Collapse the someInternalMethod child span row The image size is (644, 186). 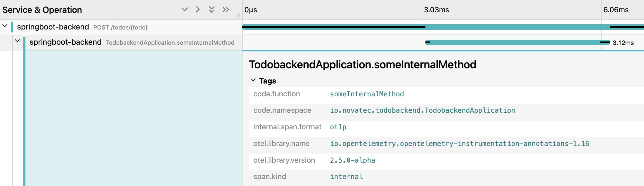click(x=18, y=41)
